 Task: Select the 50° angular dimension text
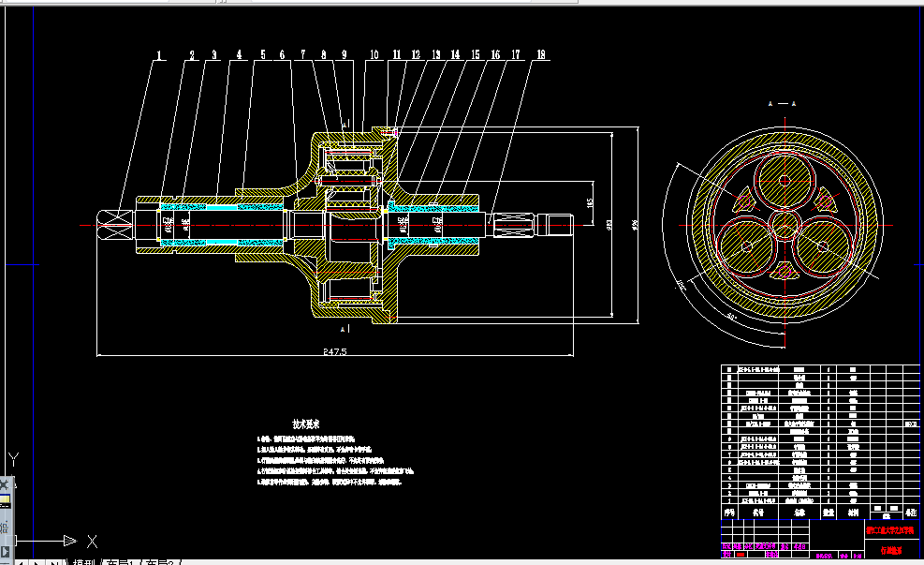731,317
